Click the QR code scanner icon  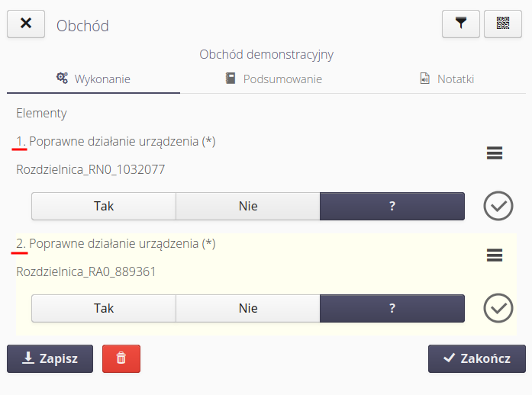click(x=503, y=24)
